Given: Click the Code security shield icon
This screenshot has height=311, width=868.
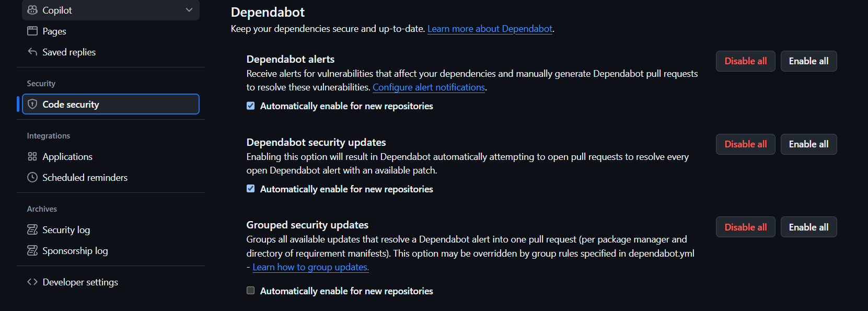Looking at the screenshot, I should (x=32, y=104).
